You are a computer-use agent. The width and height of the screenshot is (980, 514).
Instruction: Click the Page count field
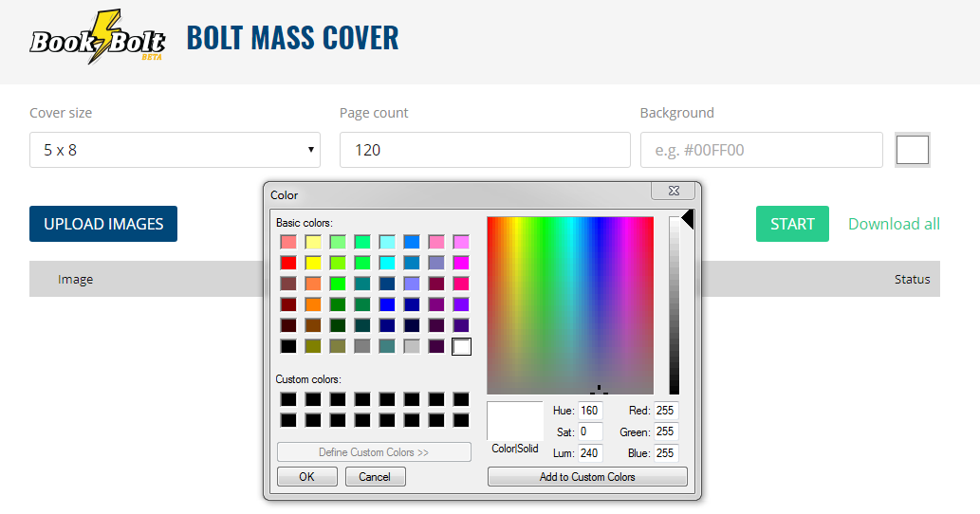pyautogui.click(x=485, y=150)
